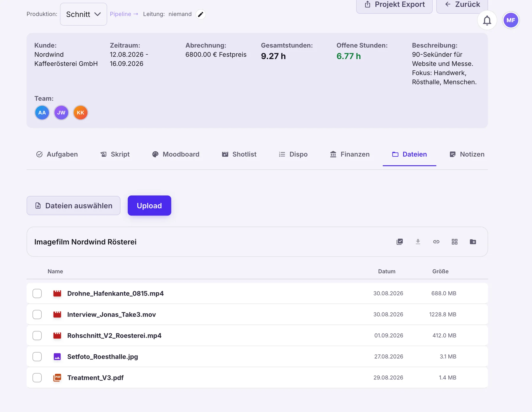Viewport: 532px width, 412px height.
Task: Switch to grid view icon
Action: click(455, 242)
